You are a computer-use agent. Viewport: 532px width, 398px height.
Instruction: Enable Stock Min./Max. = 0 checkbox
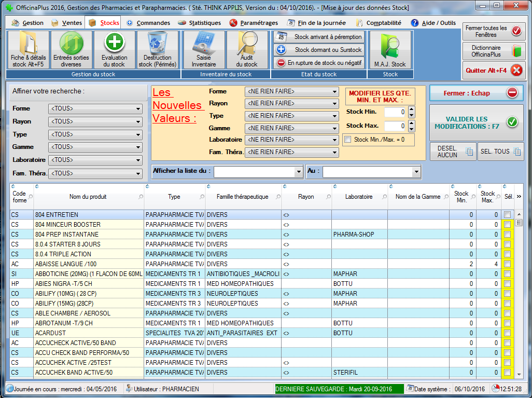point(348,139)
